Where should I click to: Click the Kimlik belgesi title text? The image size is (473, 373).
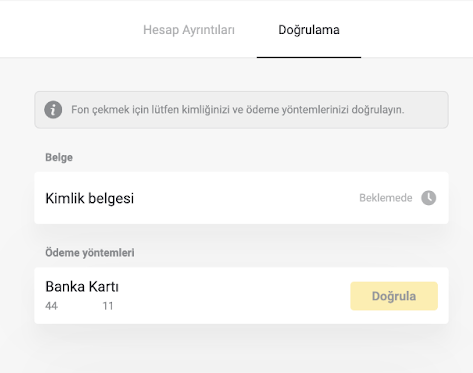click(89, 198)
